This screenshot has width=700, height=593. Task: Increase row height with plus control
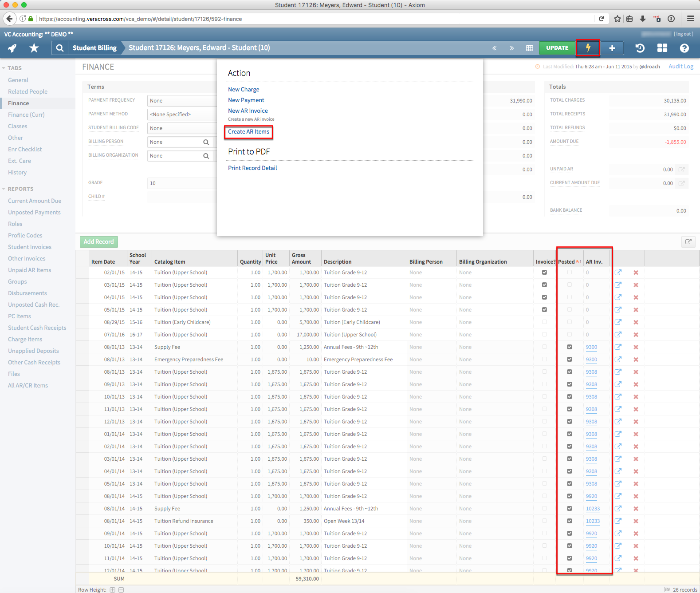coord(113,590)
